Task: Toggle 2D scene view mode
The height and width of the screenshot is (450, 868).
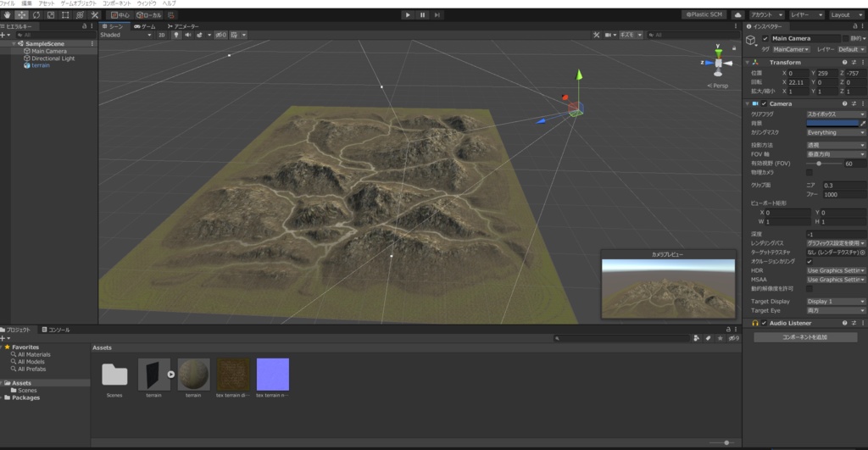Action: [162, 35]
